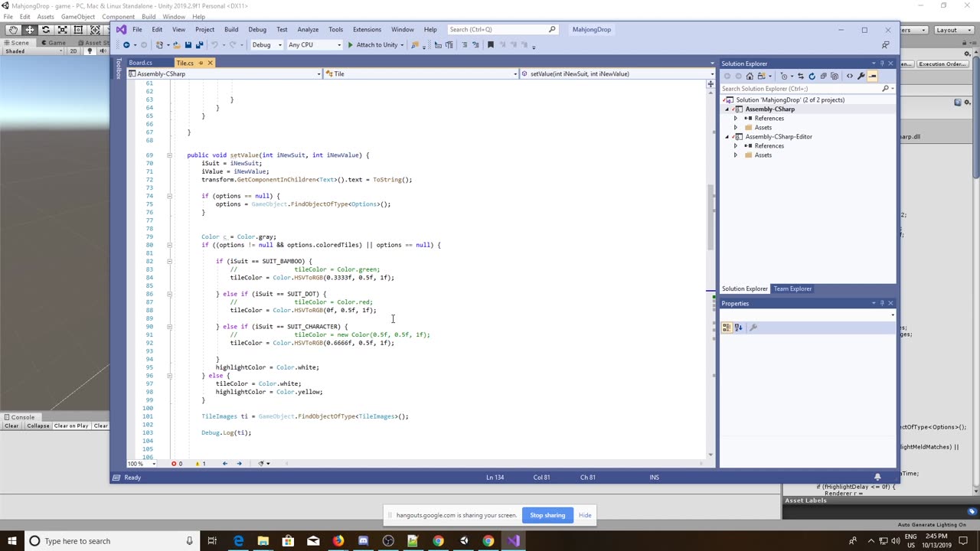
Task: Switch to Unity Game tab
Action: (54, 42)
